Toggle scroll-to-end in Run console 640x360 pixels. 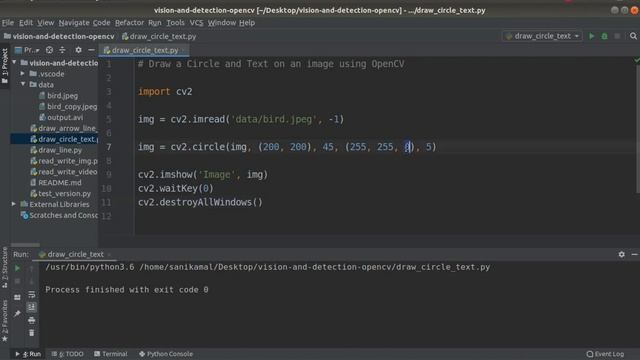point(31,307)
